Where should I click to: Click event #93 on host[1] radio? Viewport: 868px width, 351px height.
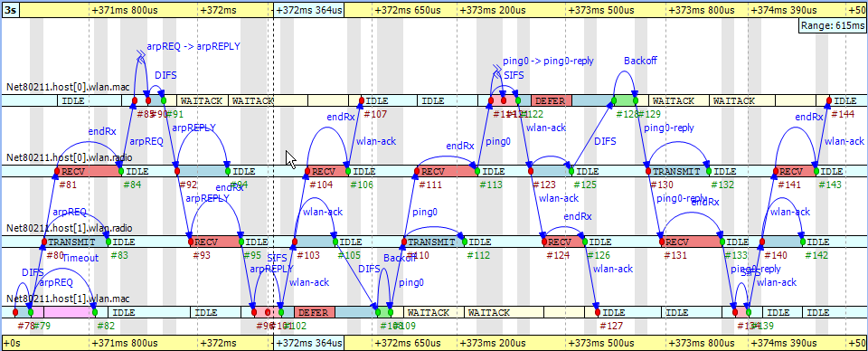pyautogui.click(x=191, y=242)
